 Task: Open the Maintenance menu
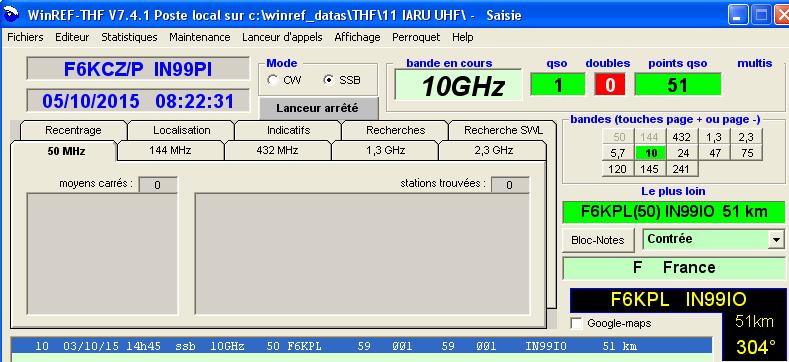click(200, 37)
